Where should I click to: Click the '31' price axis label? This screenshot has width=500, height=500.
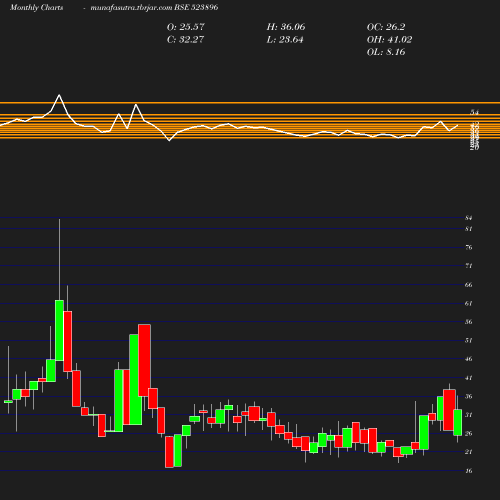(x=469, y=415)
